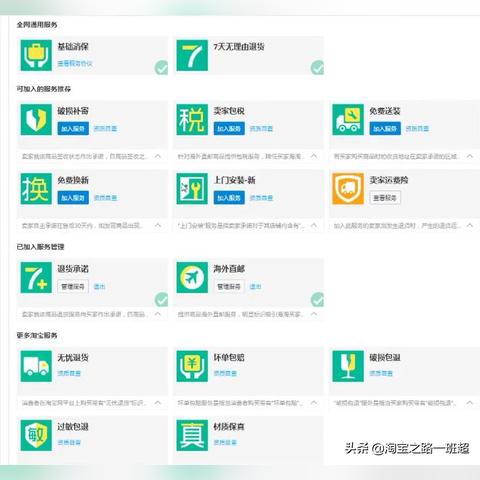Click the 可加入的服务推荐 section heading
480x480 pixels.
pos(44,89)
